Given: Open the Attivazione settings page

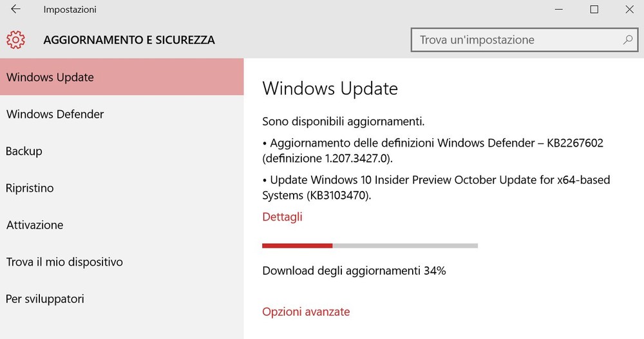Looking at the screenshot, I should [122, 224].
